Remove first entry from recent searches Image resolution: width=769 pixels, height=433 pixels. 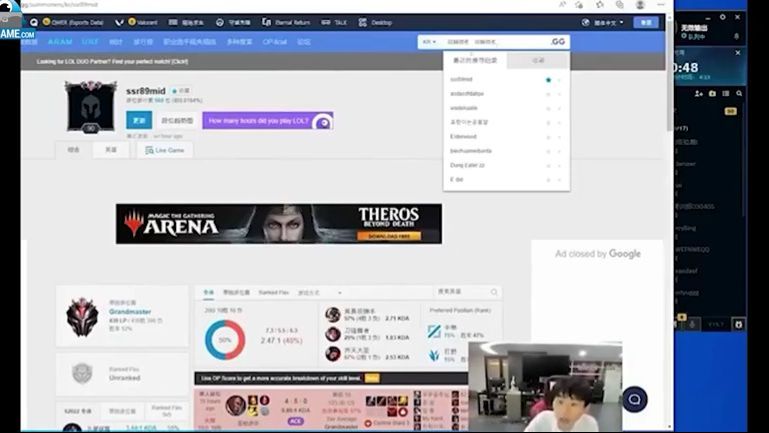tap(560, 79)
